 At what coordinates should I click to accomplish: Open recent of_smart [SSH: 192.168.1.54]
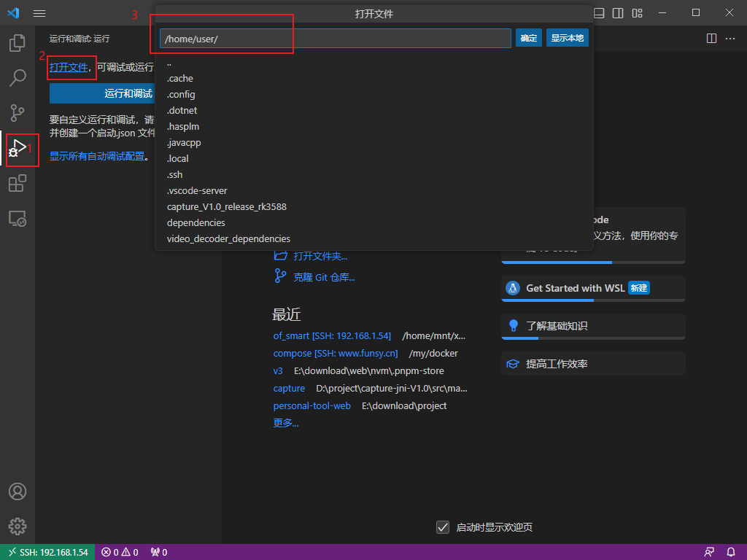[332, 335]
